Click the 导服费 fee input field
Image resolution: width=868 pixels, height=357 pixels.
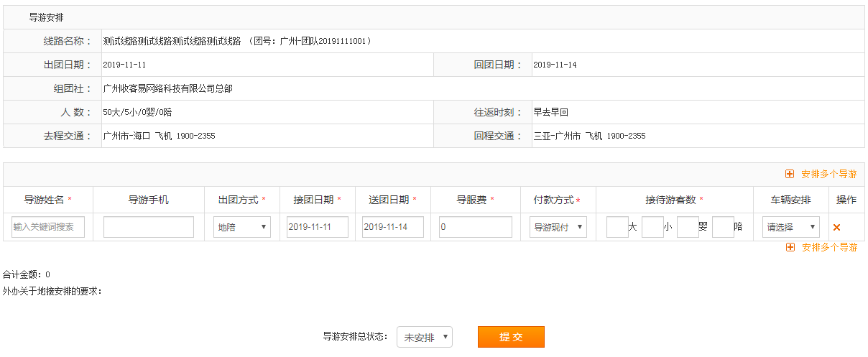pyautogui.click(x=475, y=228)
